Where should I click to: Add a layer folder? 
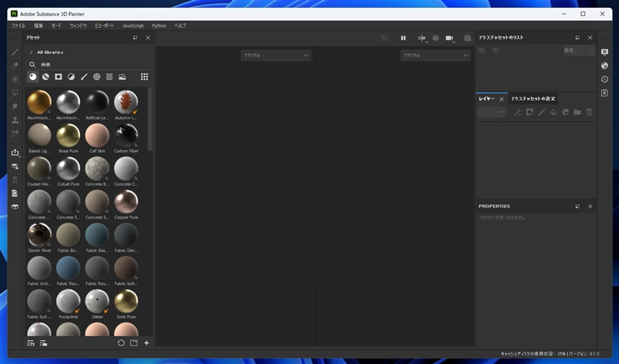[577, 112]
